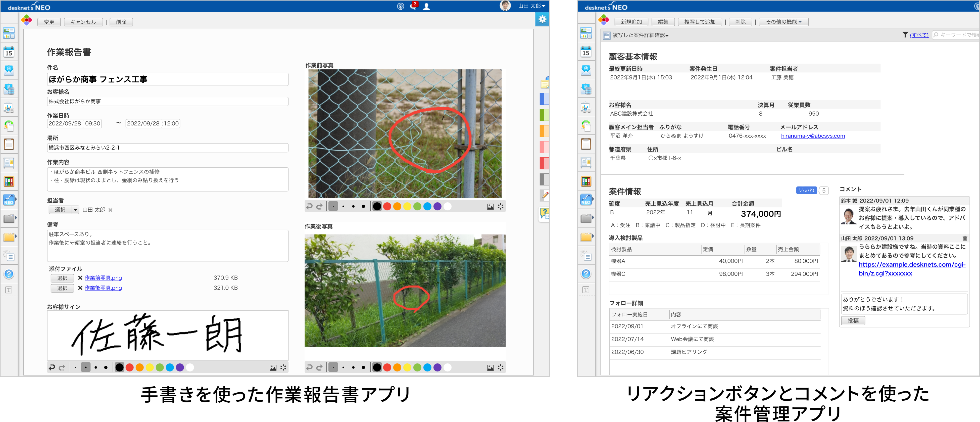
Task: Click the 複写して追加 toolbar button
Action: 700,22
